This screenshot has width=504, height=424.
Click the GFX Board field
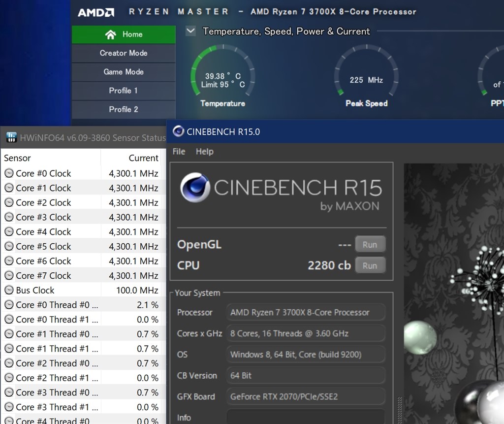(x=306, y=396)
